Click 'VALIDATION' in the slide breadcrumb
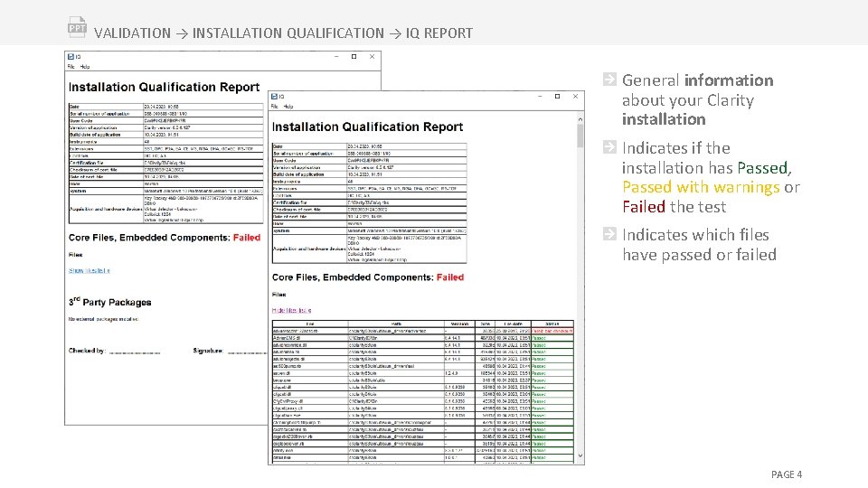868x488 pixels. pos(132,33)
